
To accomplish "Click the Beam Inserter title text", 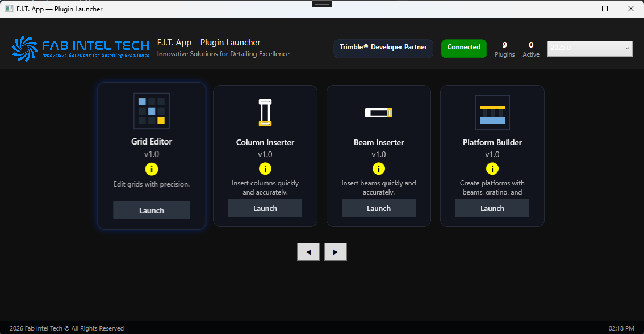I will coord(379,142).
